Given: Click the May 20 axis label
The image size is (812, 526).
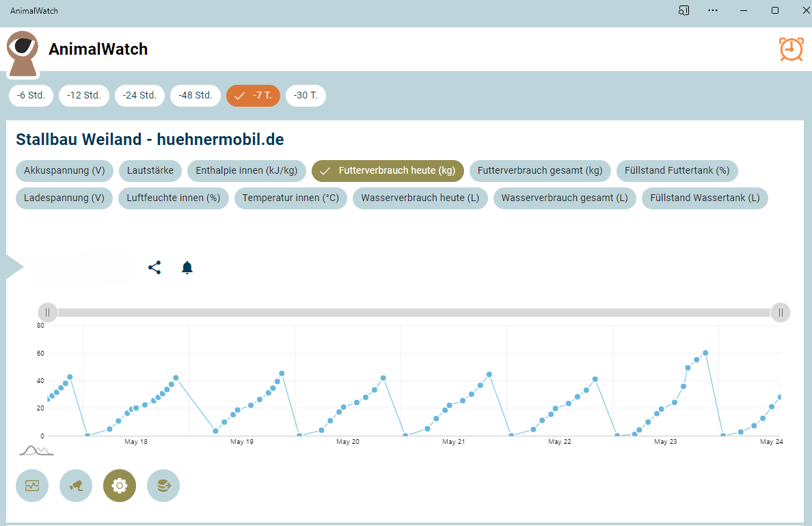Looking at the screenshot, I should point(347,442).
